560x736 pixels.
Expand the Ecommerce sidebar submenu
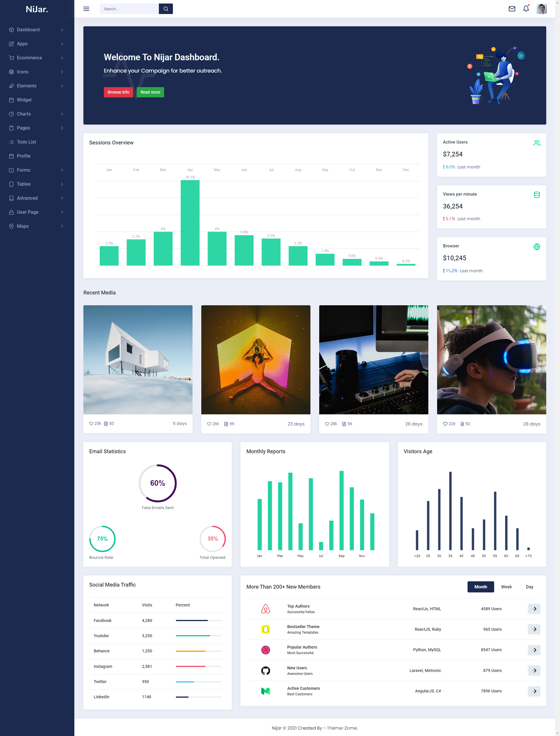click(x=36, y=58)
